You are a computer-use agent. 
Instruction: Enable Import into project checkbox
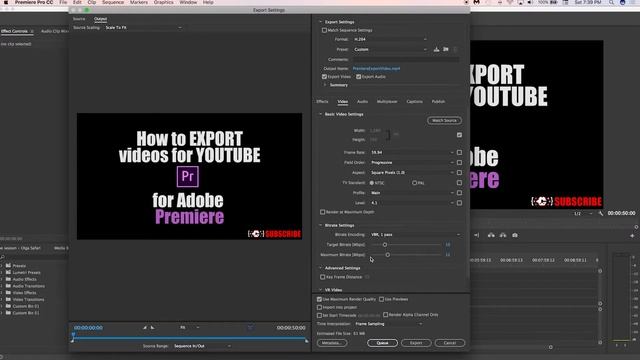click(x=319, y=307)
